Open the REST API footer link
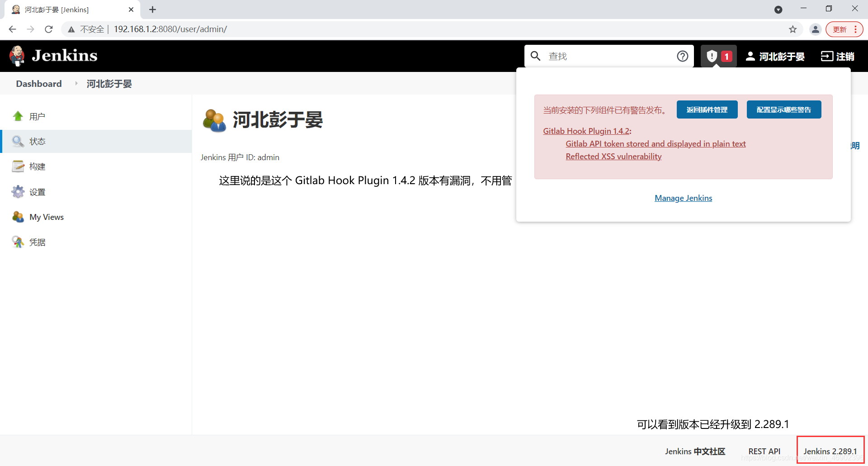Image resolution: width=868 pixels, height=466 pixels. [x=764, y=451]
